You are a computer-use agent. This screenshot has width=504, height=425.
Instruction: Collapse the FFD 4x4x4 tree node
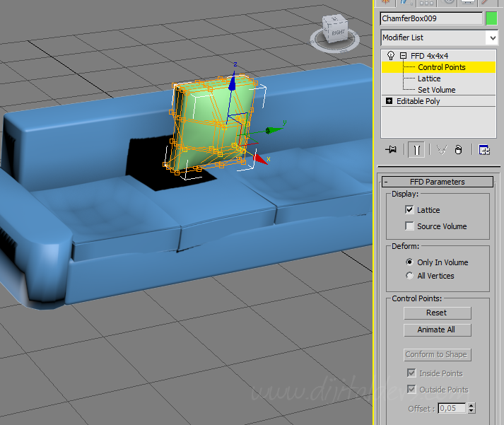click(x=403, y=55)
